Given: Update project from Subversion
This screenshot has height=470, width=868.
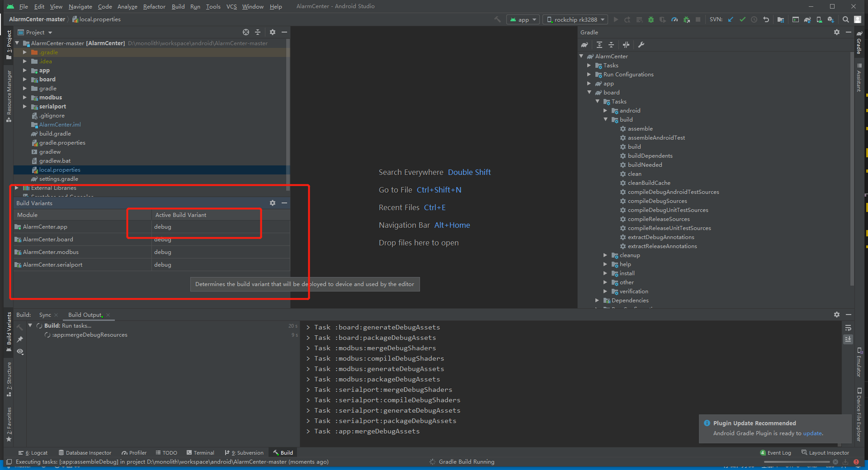Looking at the screenshot, I should [x=731, y=19].
